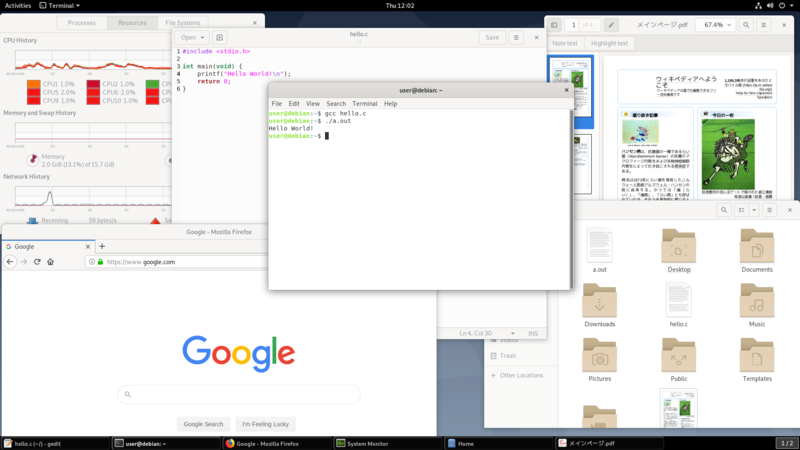Screen dimensions: 800x450
Task: Select the Documents folder in Files
Action: click(x=757, y=250)
